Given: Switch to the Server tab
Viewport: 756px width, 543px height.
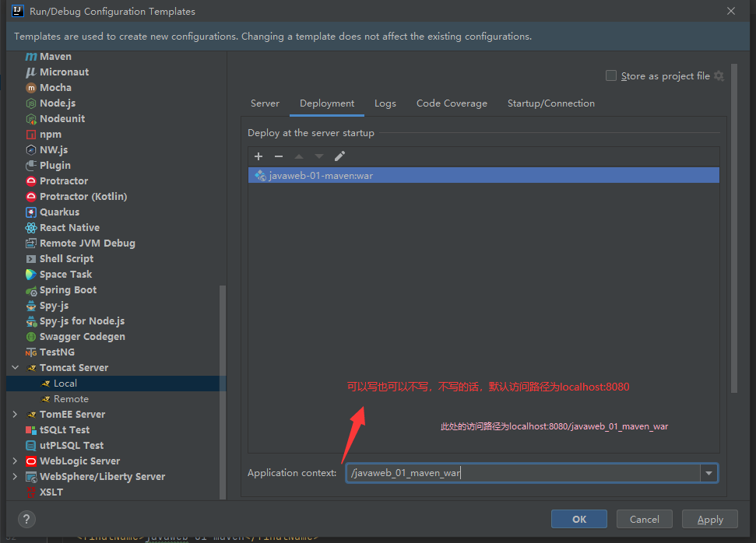Looking at the screenshot, I should pos(265,103).
